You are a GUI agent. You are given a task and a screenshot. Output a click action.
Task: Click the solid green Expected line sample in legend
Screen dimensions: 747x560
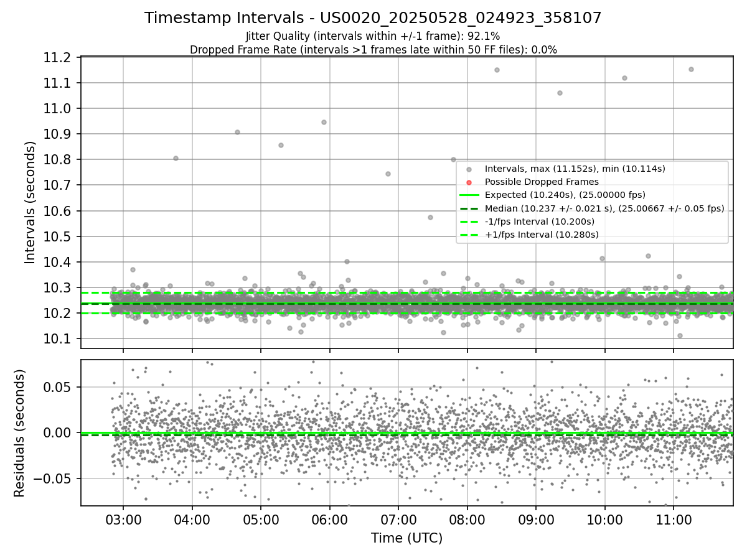(x=469, y=195)
